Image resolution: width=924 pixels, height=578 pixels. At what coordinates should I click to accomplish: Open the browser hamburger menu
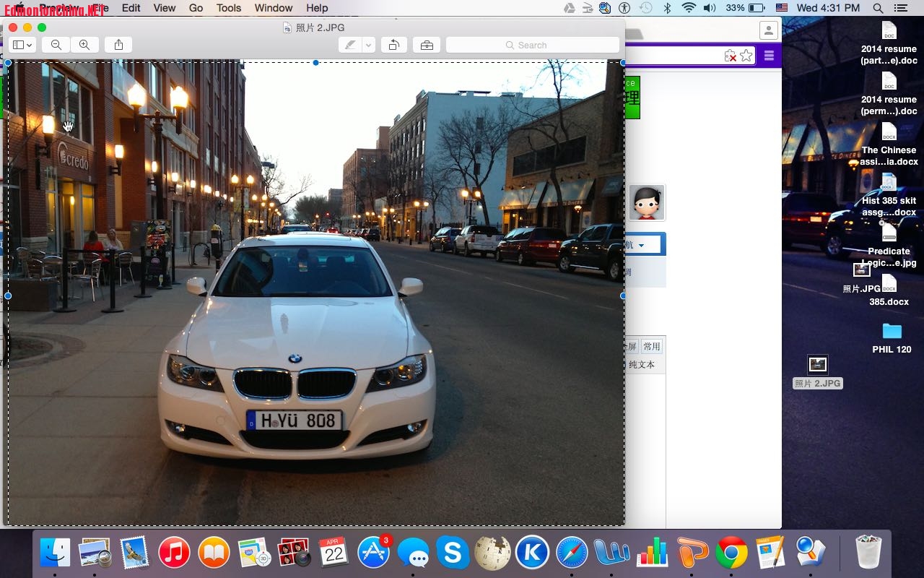pyautogui.click(x=769, y=56)
